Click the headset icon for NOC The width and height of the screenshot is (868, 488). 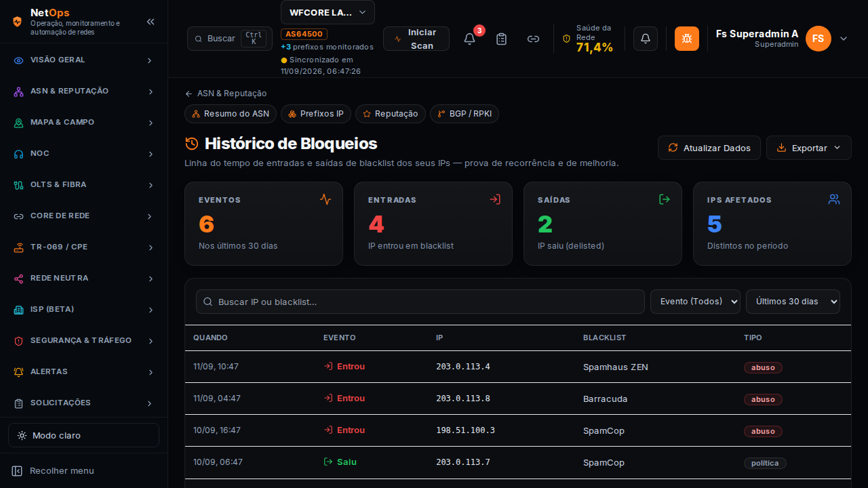point(19,154)
